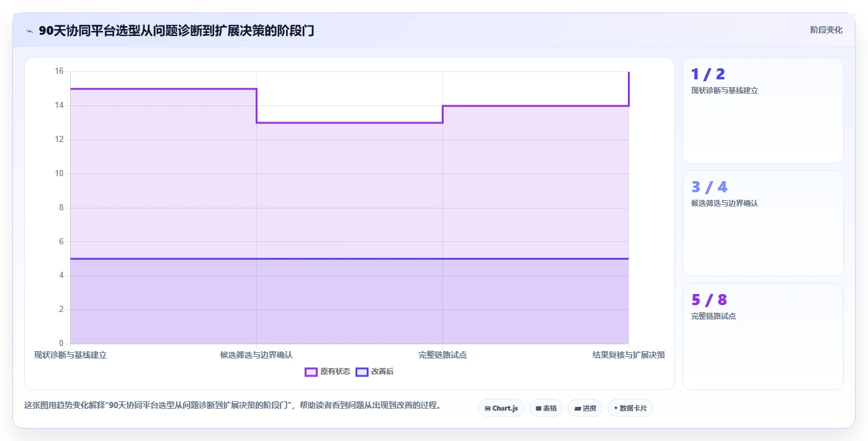This screenshot has width=868, height=441.
Task: Click y-axis value 4
Action: (x=61, y=275)
